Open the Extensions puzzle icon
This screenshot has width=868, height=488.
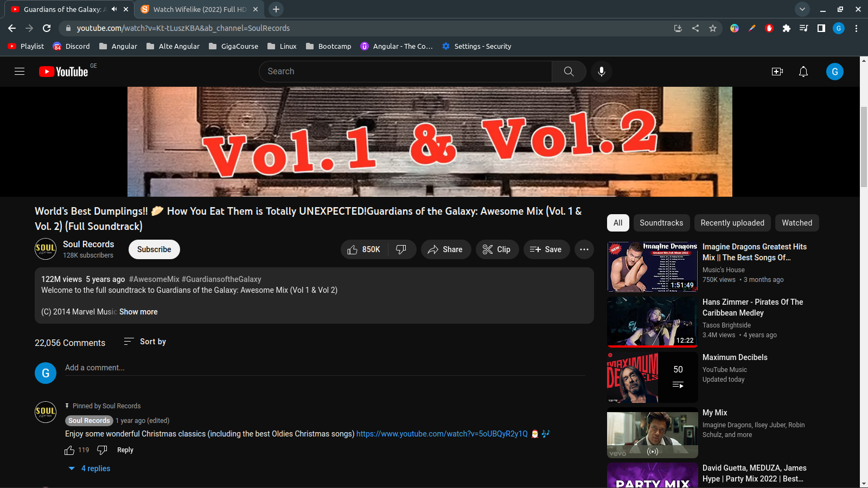point(787,28)
